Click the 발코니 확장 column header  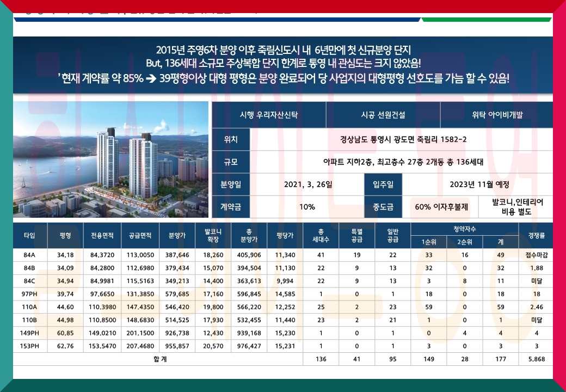(x=213, y=235)
